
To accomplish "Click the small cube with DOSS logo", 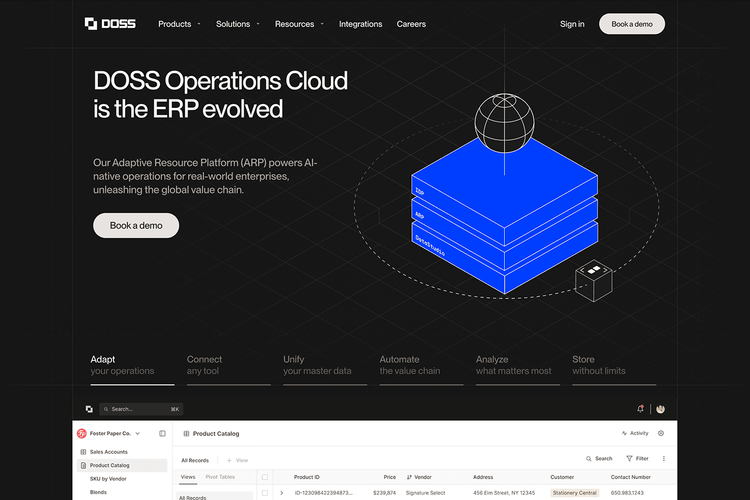I will click(594, 281).
